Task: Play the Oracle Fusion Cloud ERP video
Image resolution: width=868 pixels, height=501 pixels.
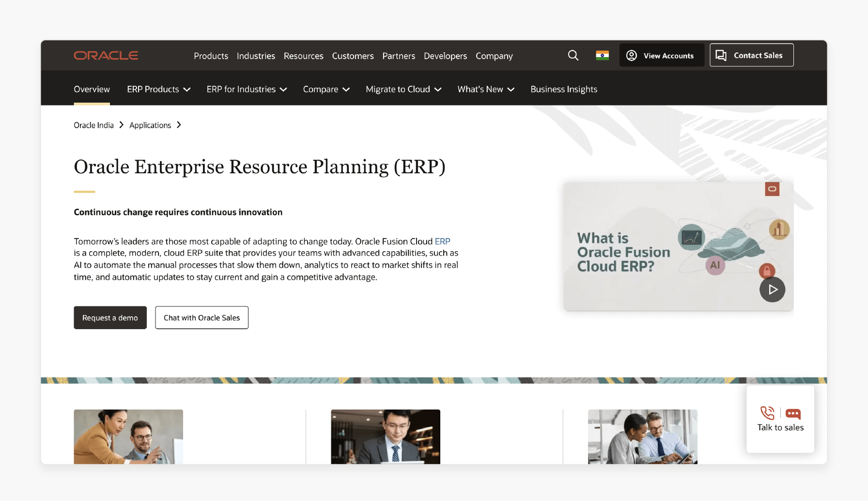Action: [x=772, y=289]
